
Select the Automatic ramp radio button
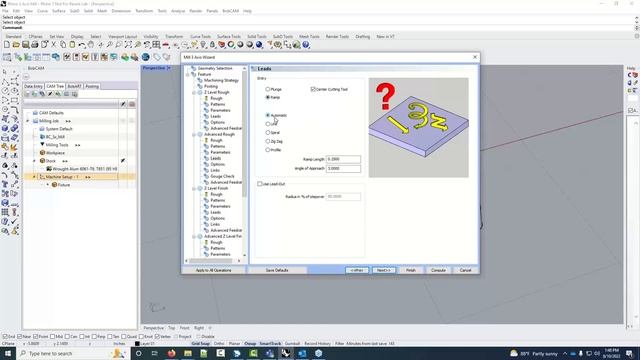pos(268,116)
